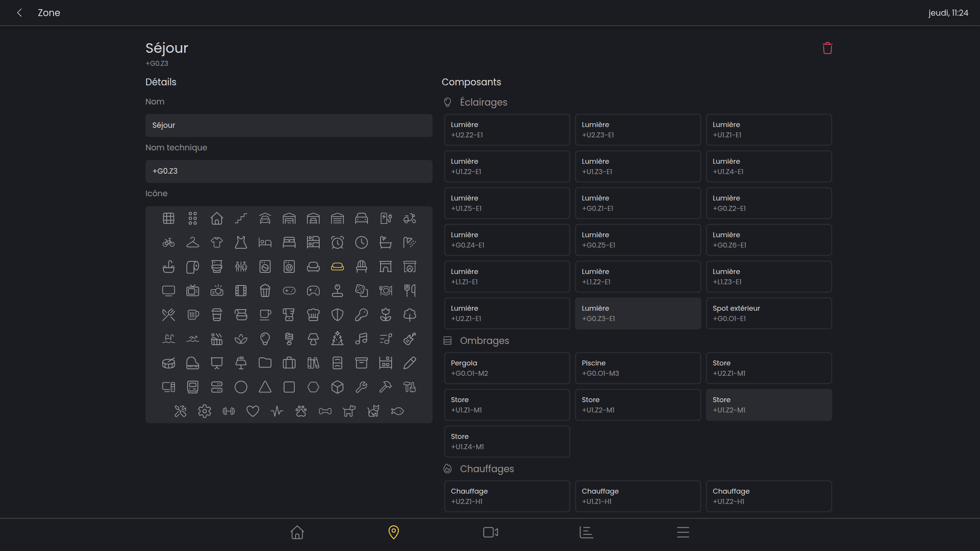Open the camera tab in the bottom bar
Screen dimensions: 980x551
[x=490, y=532]
